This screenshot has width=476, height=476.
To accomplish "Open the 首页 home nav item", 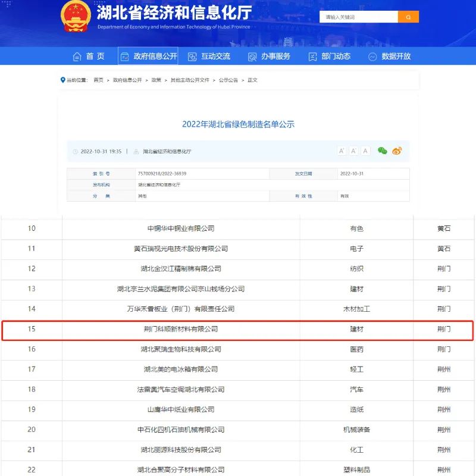I will [95, 56].
